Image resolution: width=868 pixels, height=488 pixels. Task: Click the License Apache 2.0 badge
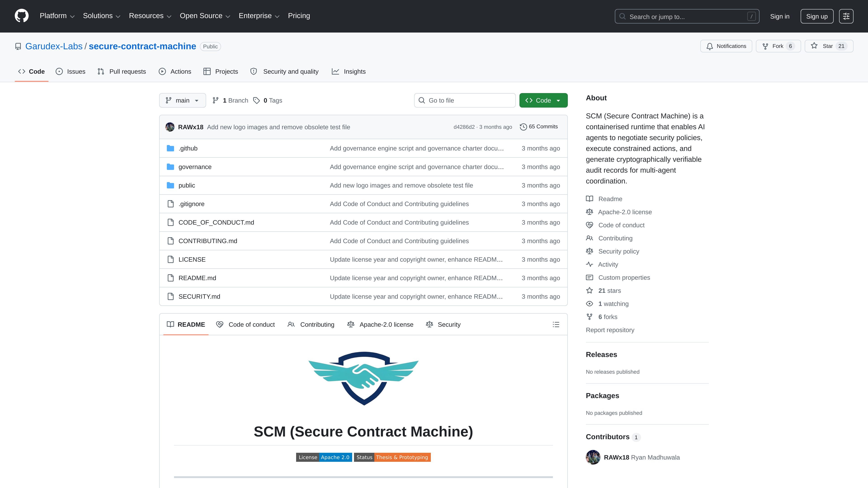pos(324,457)
